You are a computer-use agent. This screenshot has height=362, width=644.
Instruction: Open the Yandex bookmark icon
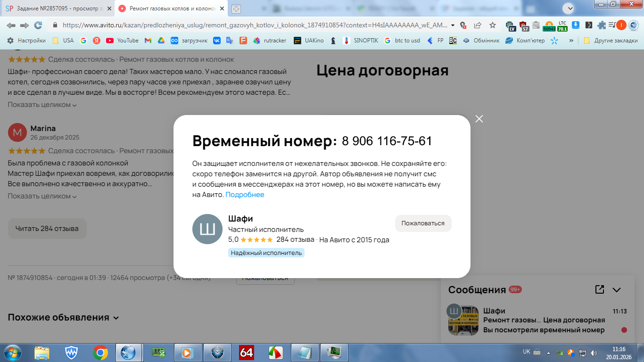click(x=97, y=41)
